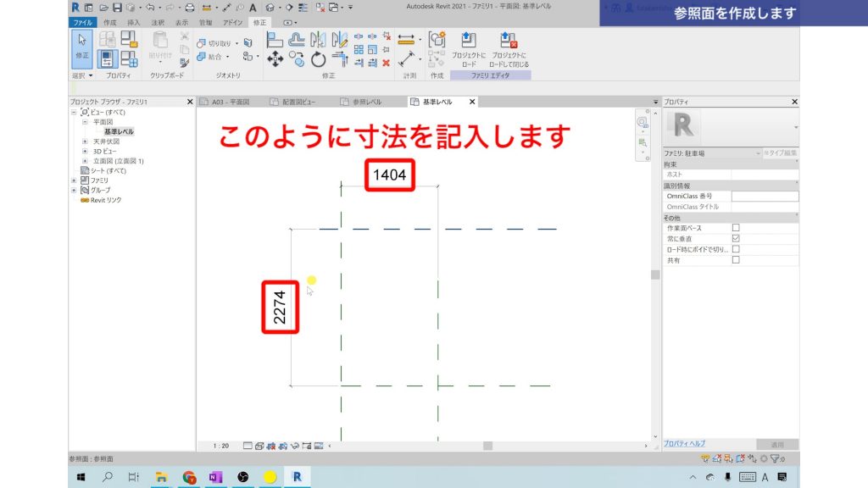Open the family type dropdown showing 駐車場

(759, 153)
